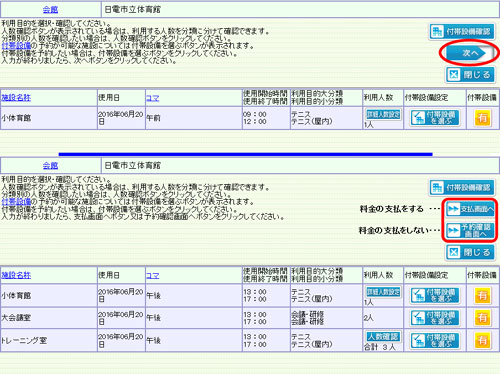Image resolution: width=500 pixels, height=374 pixels.
Task: Choose 付帯設備を選ぶ for 大会議室 row
Action: point(435,318)
